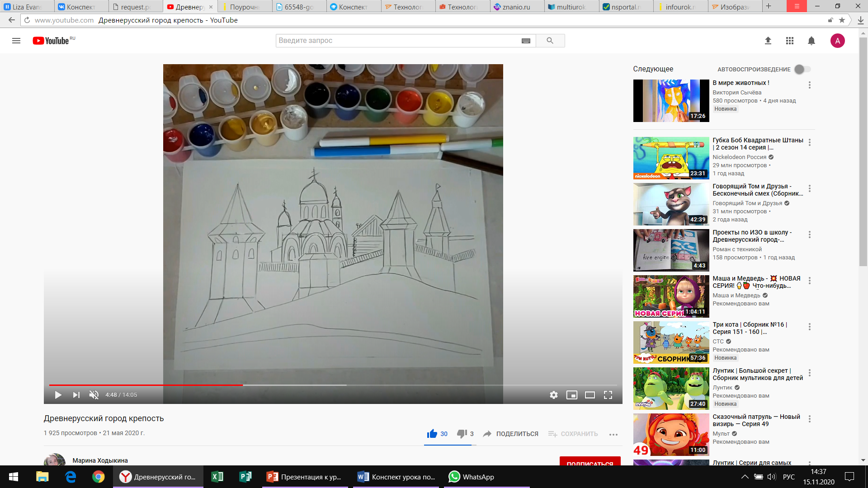Open the browser downloads arrow

pos(860,20)
